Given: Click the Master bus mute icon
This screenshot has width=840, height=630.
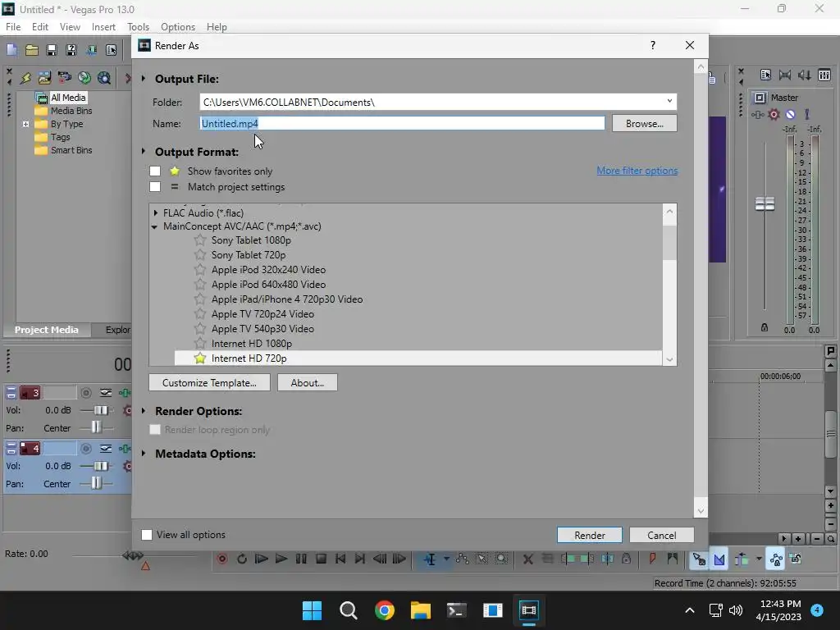Looking at the screenshot, I should click(x=790, y=114).
